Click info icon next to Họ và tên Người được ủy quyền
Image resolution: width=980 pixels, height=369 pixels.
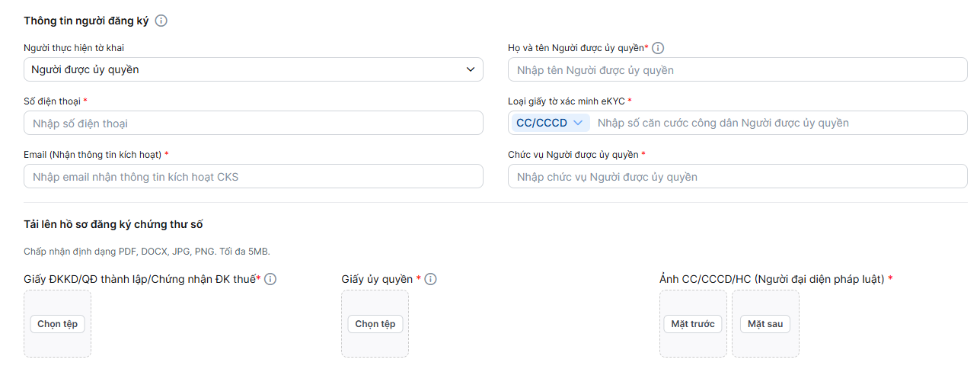click(x=659, y=48)
